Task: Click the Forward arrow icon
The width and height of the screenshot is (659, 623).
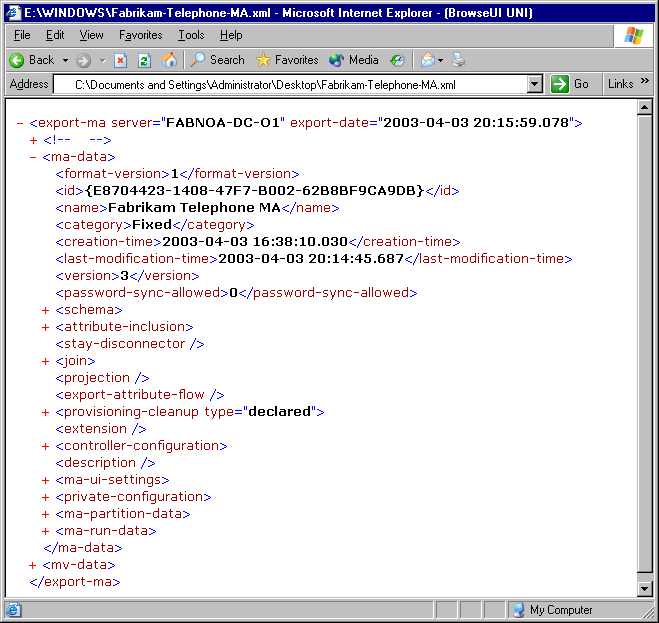Action: [x=83, y=61]
